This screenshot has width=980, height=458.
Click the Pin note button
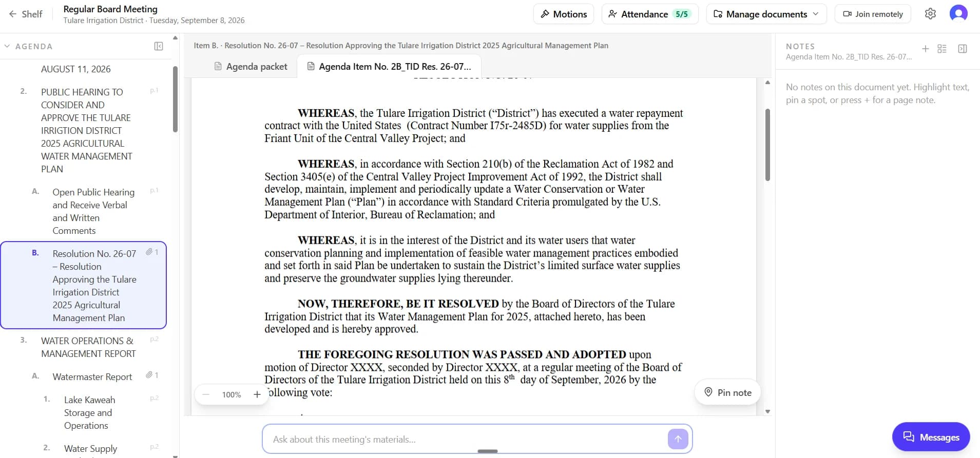727,392
